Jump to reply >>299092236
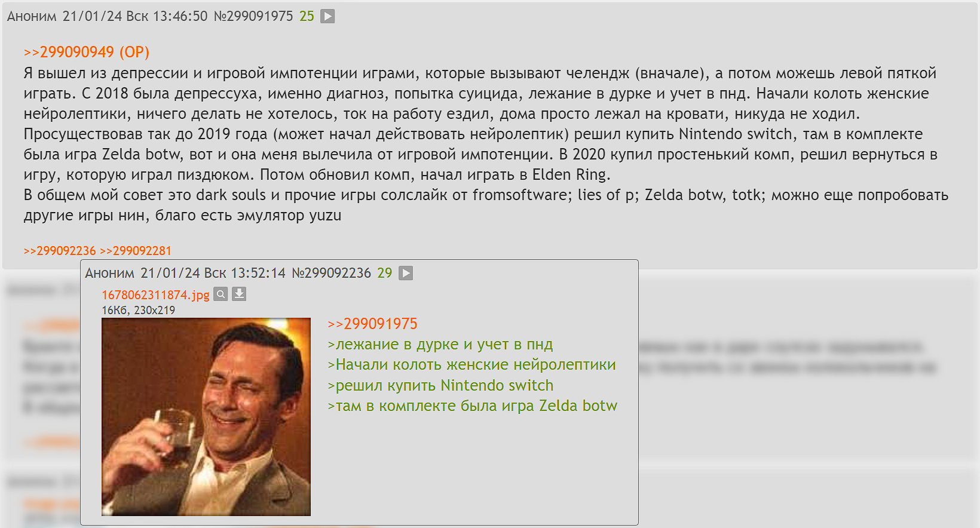 pyautogui.click(x=60, y=251)
